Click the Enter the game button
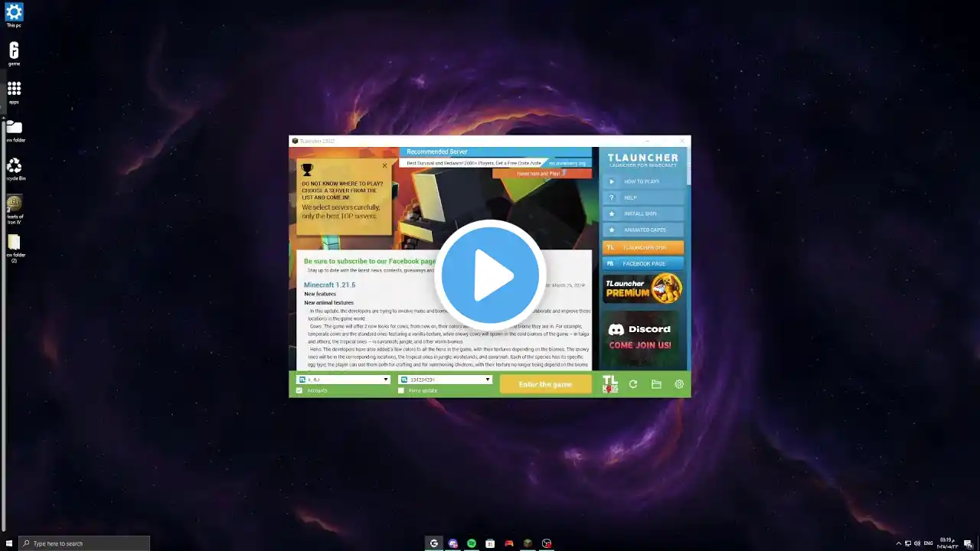The image size is (980, 551). (545, 384)
